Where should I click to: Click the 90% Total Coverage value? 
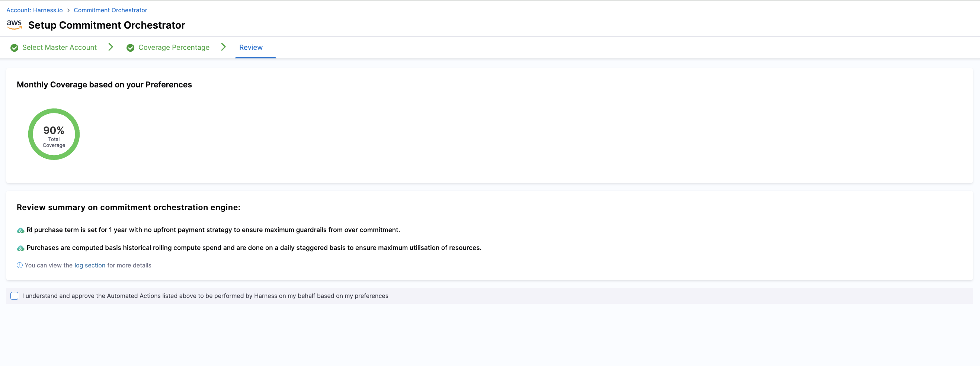tap(54, 131)
